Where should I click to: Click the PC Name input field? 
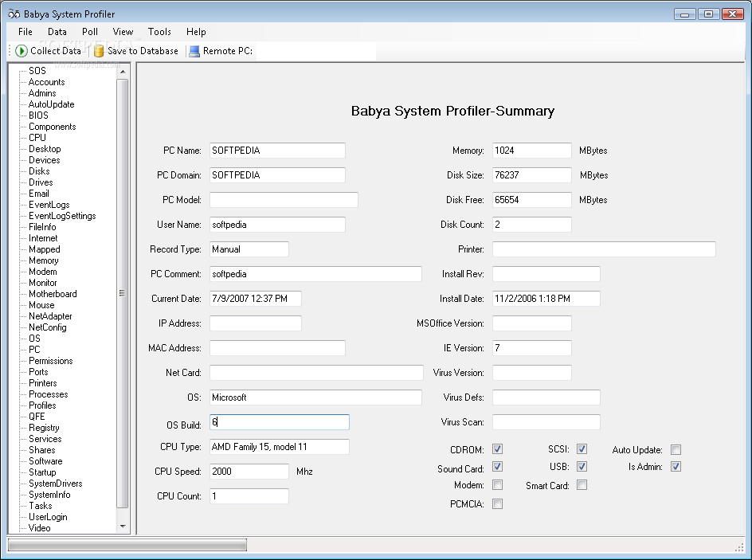pos(277,151)
